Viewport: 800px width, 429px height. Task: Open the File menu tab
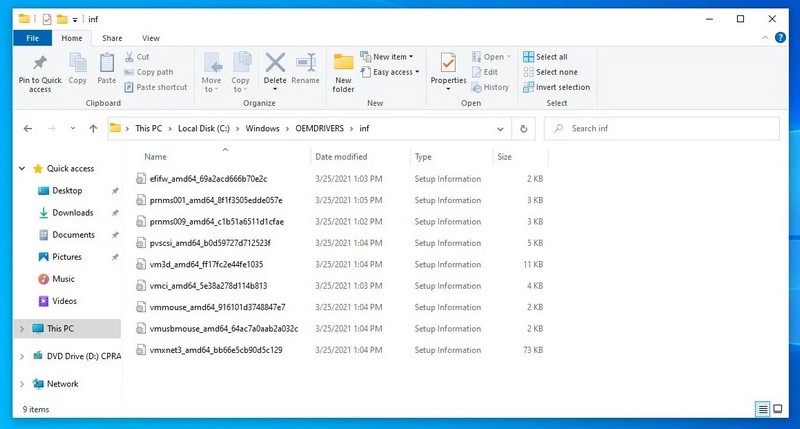tap(32, 38)
